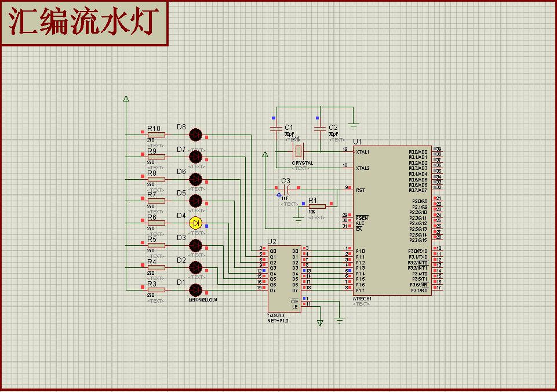Click the D4 reference label
Image resolution: width=557 pixels, height=392 pixels.
[x=181, y=215]
